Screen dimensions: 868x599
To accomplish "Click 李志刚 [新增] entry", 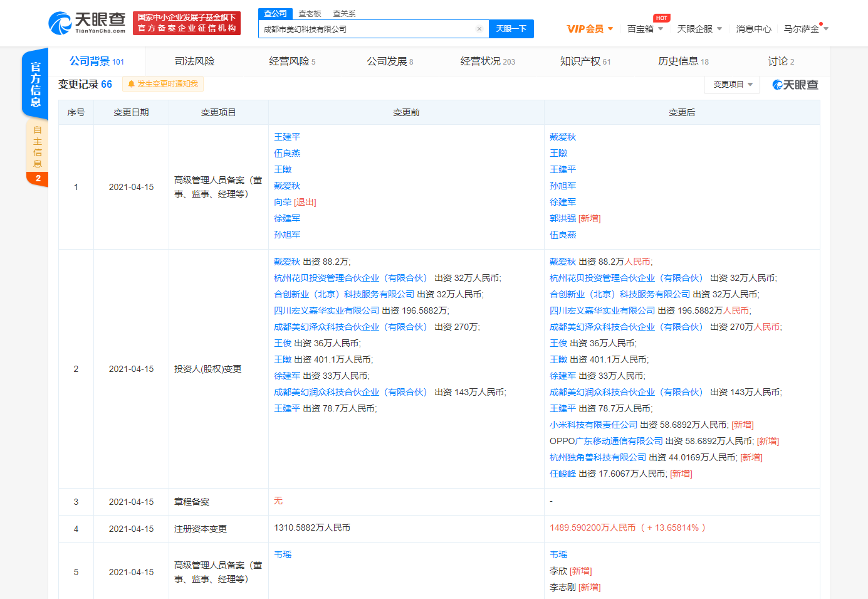I will coord(575,587).
